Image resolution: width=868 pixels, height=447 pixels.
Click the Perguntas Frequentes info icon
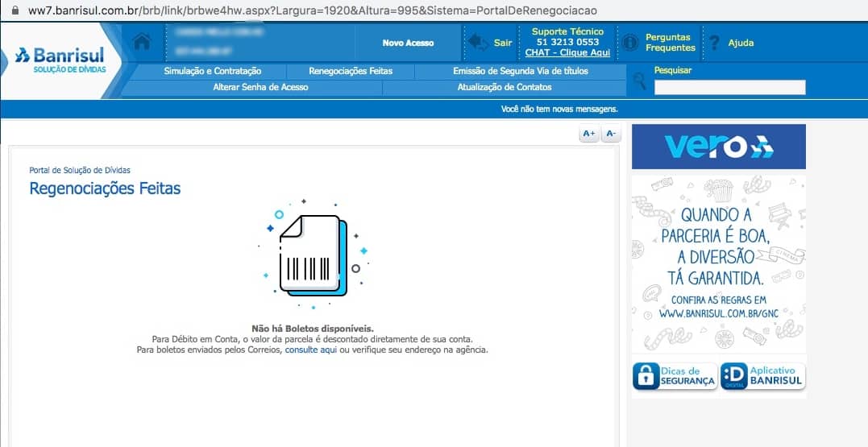point(630,43)
